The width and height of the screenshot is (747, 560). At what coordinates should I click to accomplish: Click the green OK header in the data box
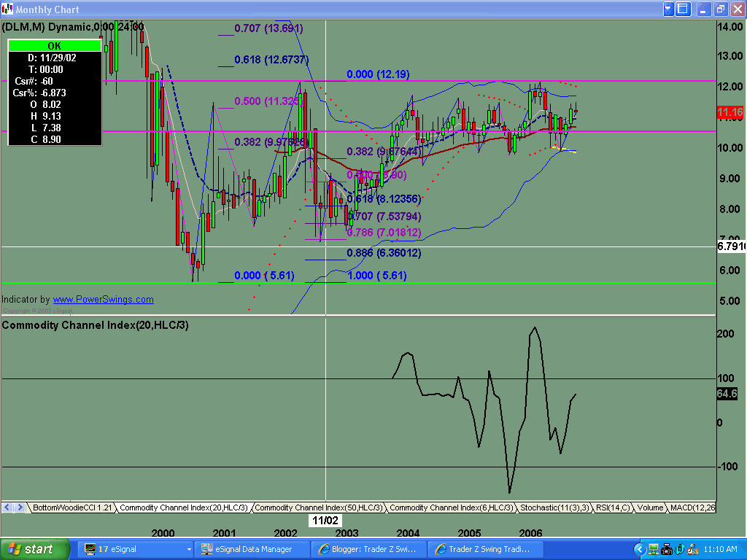55,46
